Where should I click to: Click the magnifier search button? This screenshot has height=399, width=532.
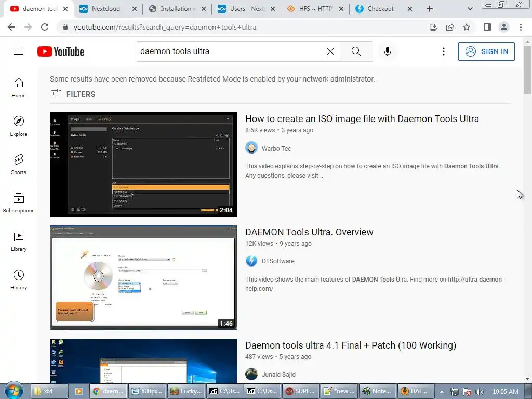click(x=356, y=51)
